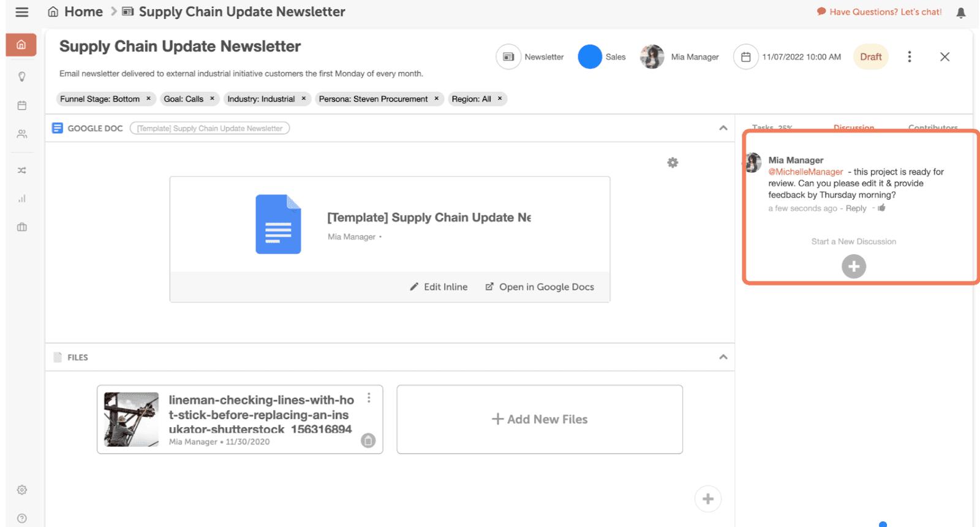Click Edit Inline
The image size is (980, 527).
click(439, 287)
